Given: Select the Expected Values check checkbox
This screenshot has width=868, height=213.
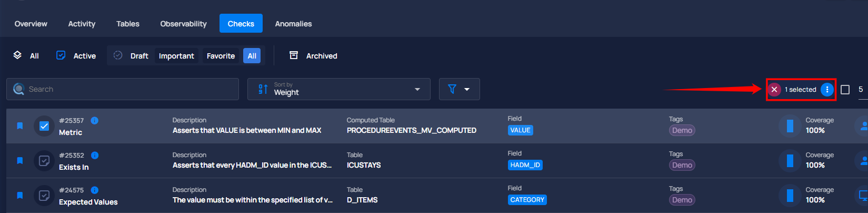Looking at the screenshot, I should tap(44, 196).
